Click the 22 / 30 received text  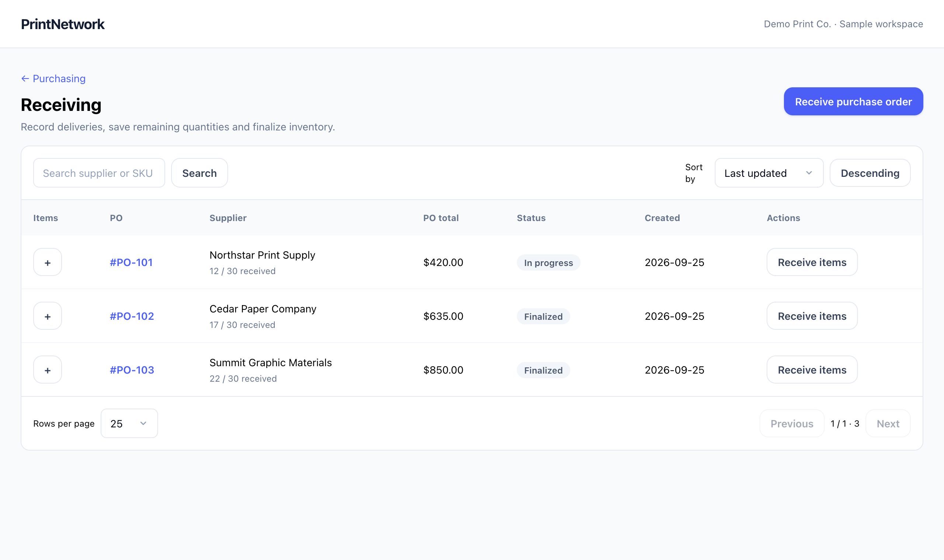pos(243,379)
